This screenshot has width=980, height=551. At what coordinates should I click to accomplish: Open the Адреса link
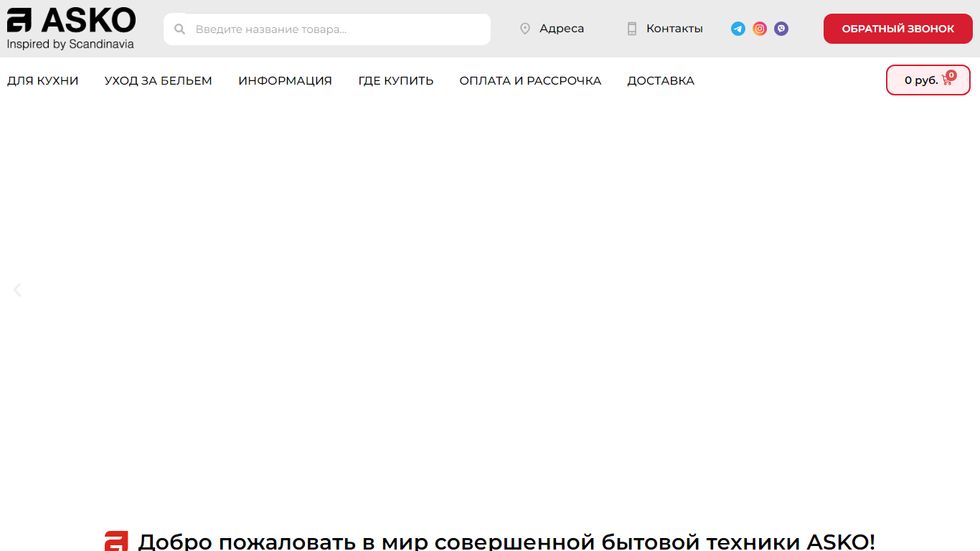click(562, 29)
